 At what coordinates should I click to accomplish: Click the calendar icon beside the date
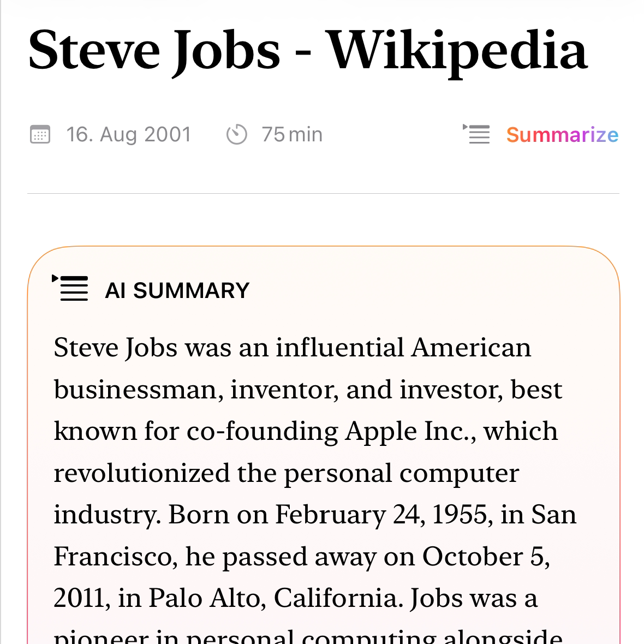(x=40, y=134)
